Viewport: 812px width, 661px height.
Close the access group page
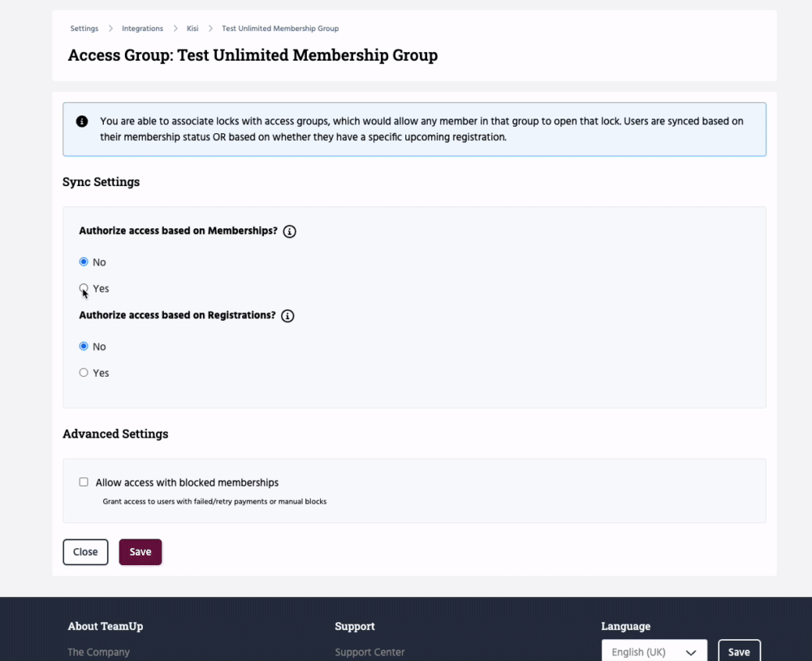[x=85, y=552]
